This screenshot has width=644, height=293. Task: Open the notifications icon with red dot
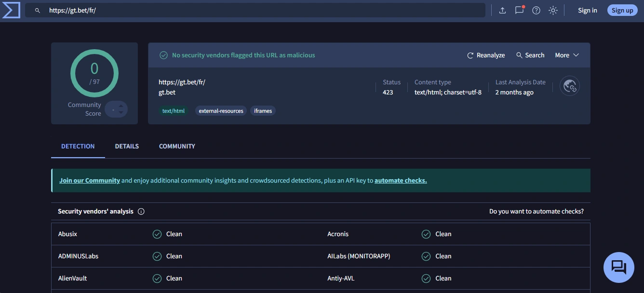coord(519,10)
